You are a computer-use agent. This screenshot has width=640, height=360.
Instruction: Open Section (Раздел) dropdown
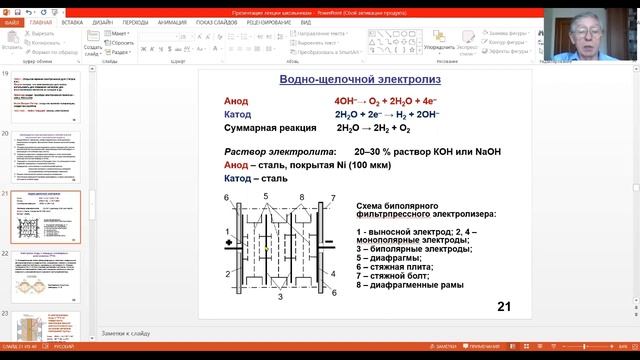click(118, 52)
